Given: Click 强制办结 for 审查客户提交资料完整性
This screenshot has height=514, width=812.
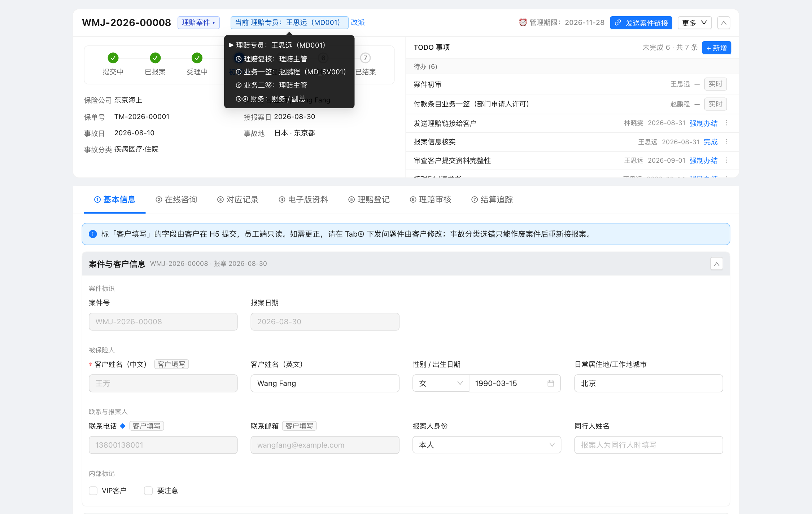Looking at the screenshot, I should point(703,161).
